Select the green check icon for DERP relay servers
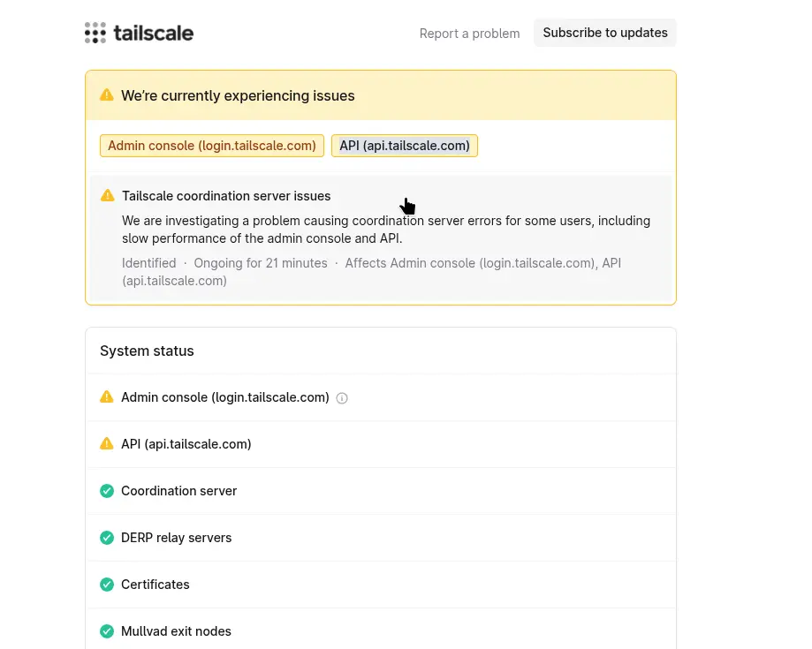 coord(107,537)
